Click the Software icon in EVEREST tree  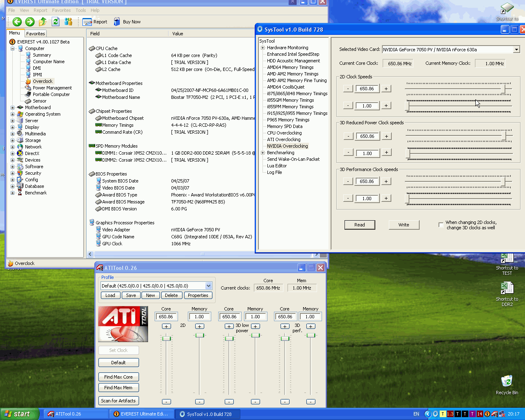[x=20, y=167]
